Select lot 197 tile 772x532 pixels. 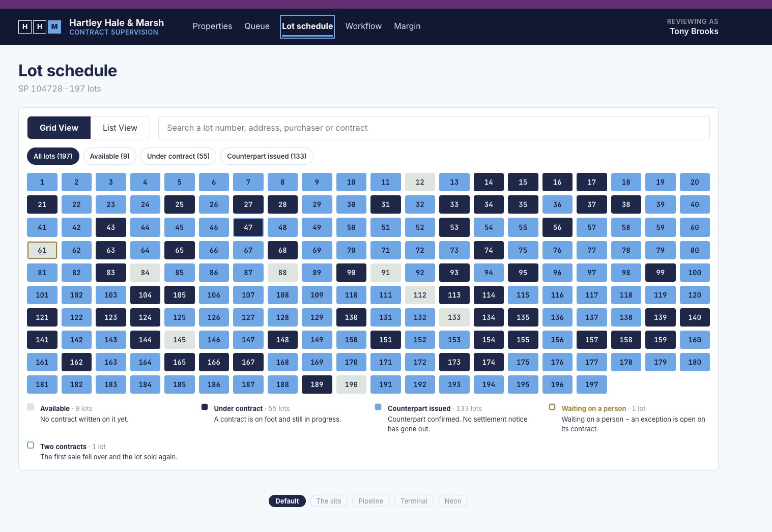pyautogui.click(x=592, y=385)
